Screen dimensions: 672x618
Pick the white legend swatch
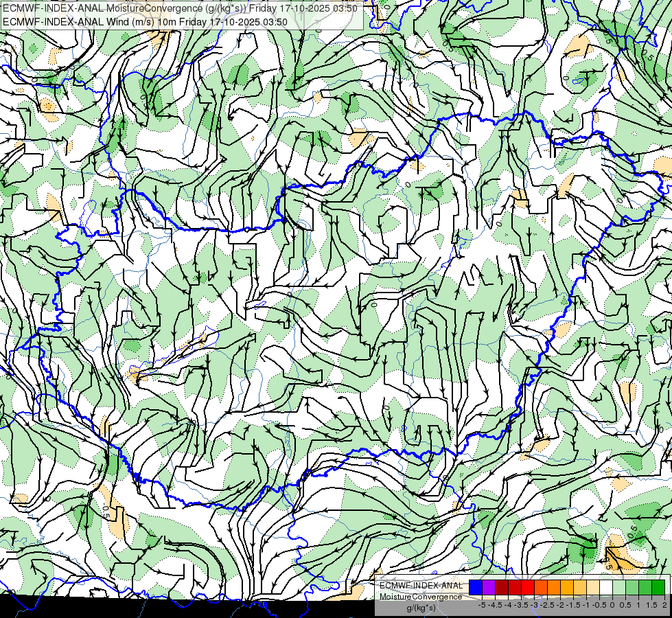click(605, 587)
